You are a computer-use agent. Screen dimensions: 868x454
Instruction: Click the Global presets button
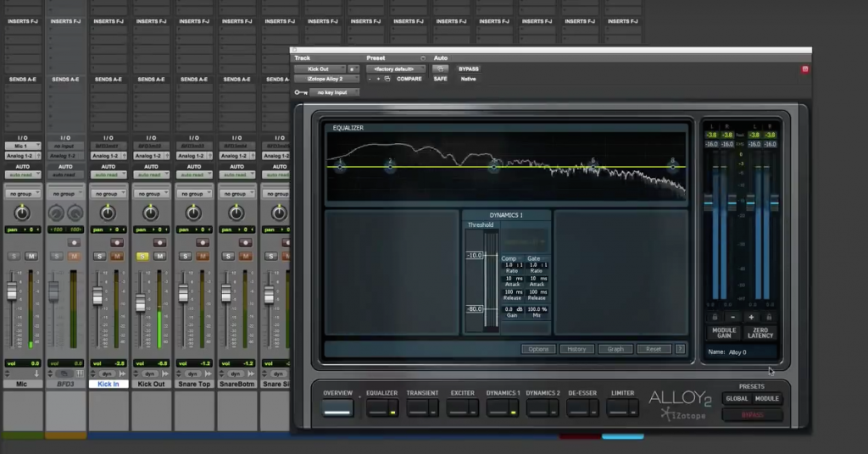(x=737, y=399)
